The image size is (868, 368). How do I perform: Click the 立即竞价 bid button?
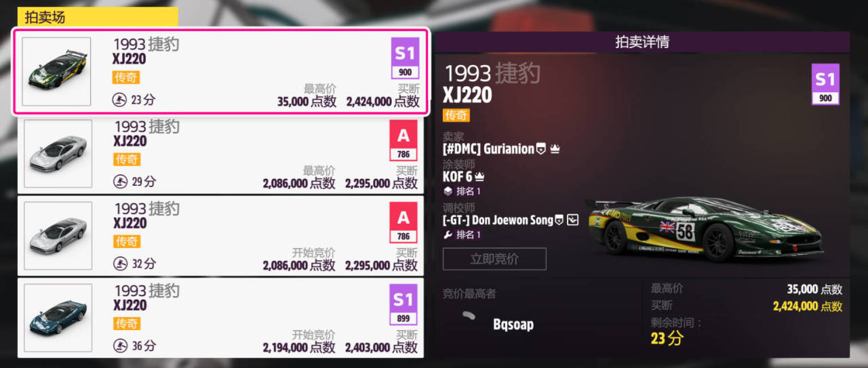coord(494,259)
